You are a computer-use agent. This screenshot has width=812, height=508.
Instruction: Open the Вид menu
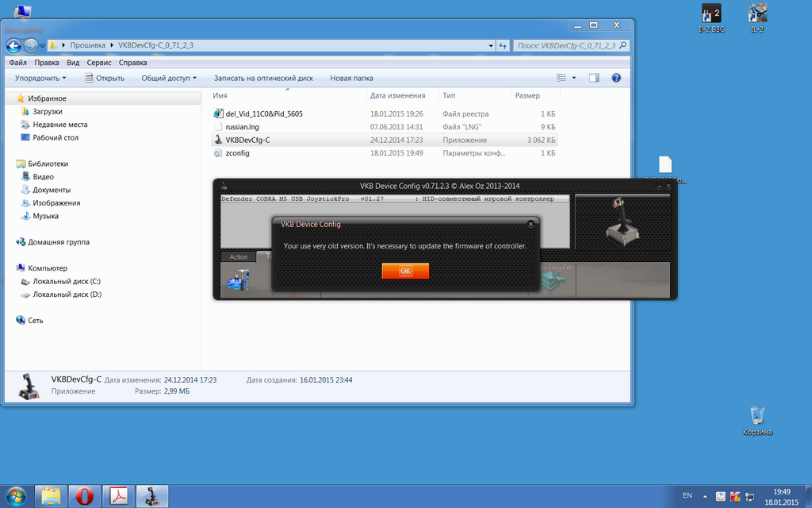pos(73,62)
